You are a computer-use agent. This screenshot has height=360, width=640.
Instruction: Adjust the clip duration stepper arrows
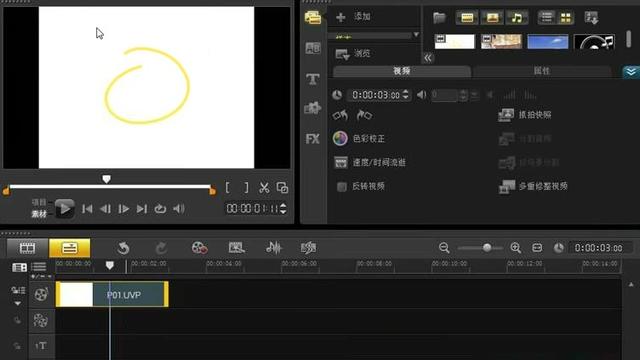405,95
